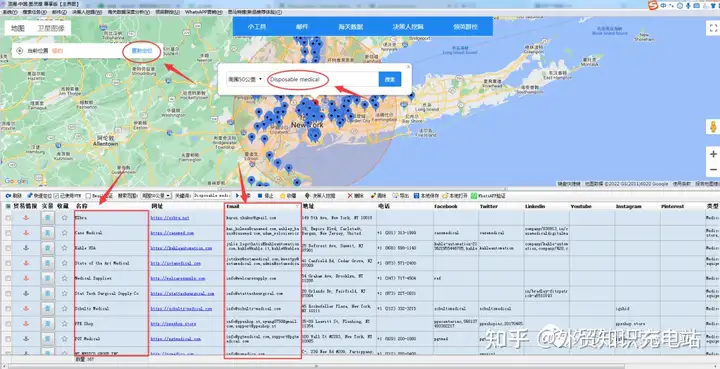720x369 pixels.
Task: Click the street view button in the EZbra row
Action: pyautogui.click(x=48, y=218)
